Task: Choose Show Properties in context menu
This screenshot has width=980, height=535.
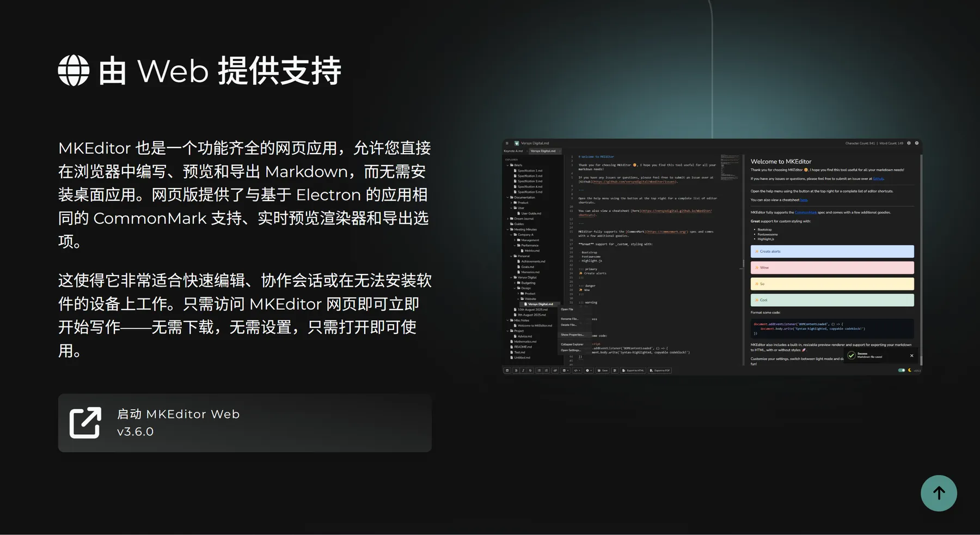Action: (572, 335)
